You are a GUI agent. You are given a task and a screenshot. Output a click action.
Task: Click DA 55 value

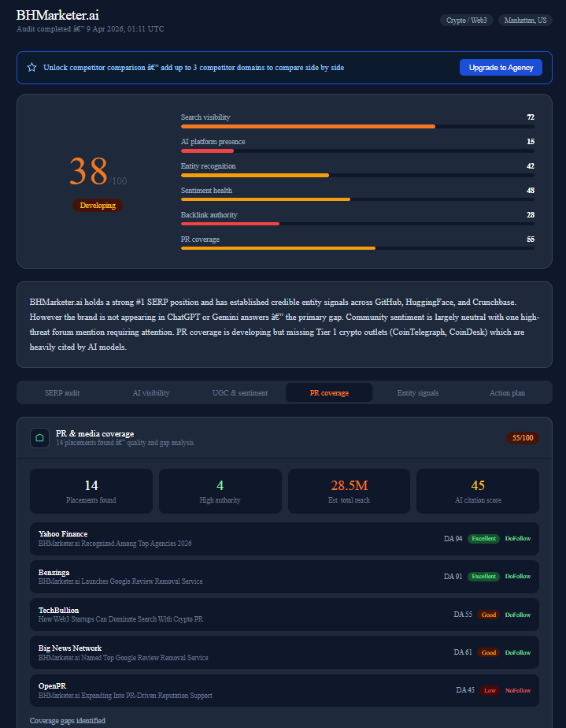(x=463, y=615)
